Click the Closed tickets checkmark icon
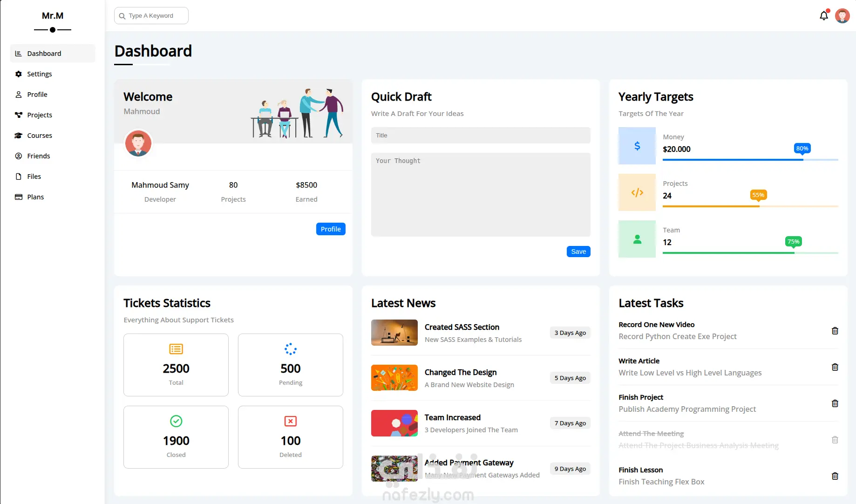The width and height of the screenshot is (856, 504). 176,421
